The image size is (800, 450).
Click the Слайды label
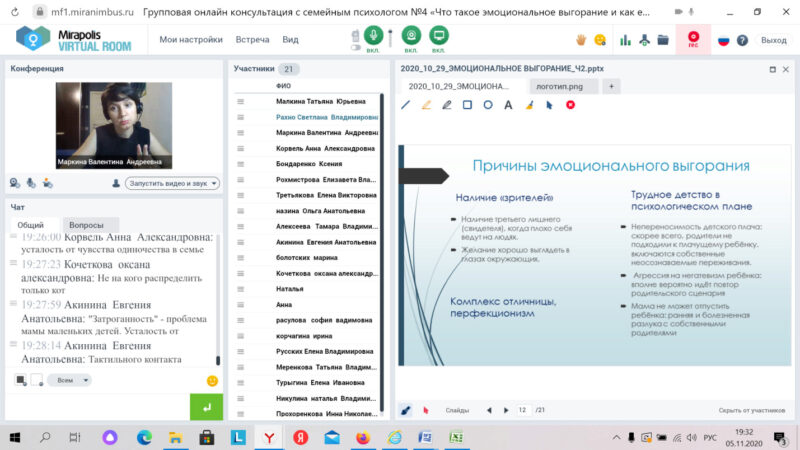click(457, 410)
